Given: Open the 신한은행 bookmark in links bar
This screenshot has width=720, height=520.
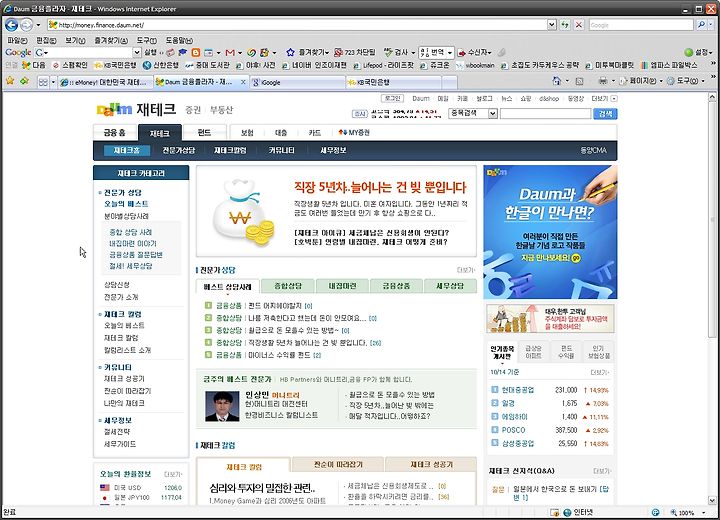Looking at the screenshot, I should point(160,65).
